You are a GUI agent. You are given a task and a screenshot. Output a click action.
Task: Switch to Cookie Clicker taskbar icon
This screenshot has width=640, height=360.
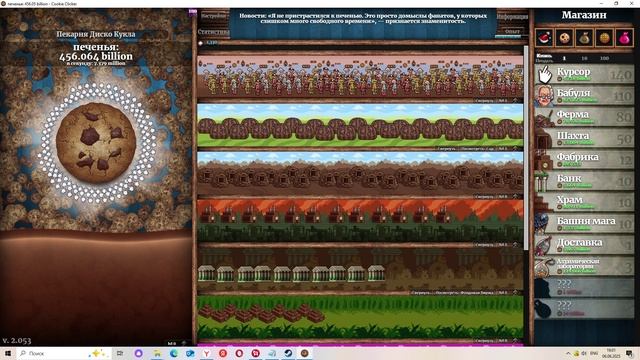[x=304, y=353]
